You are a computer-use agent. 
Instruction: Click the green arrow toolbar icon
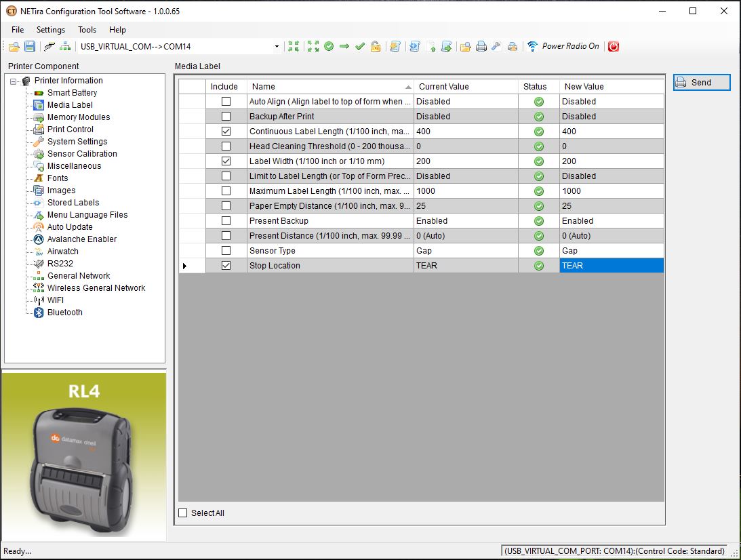pos(344,46)
